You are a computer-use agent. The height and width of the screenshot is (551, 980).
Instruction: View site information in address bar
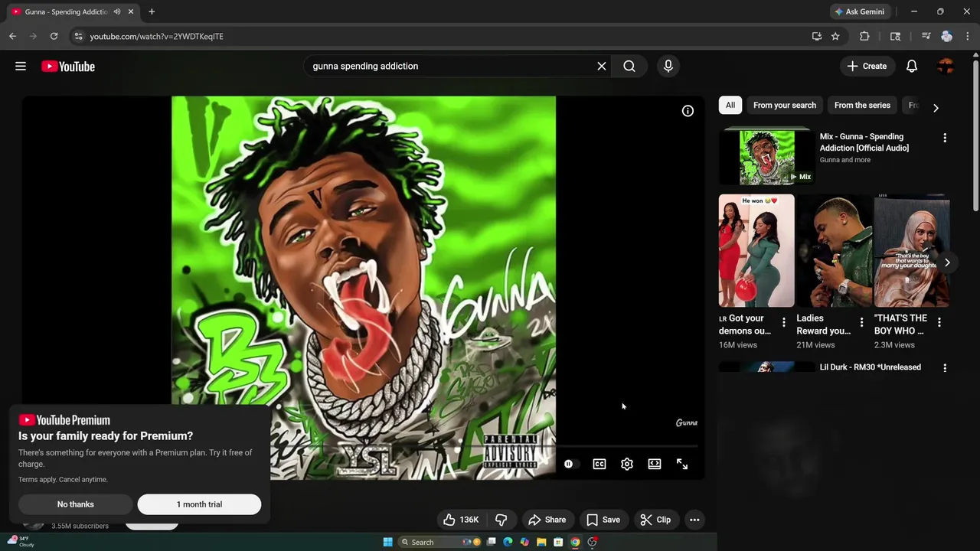78,36
